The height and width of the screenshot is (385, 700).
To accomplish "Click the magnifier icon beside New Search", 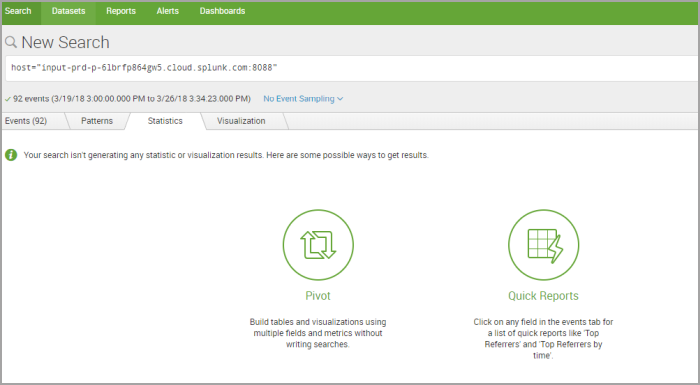I will coord(11,42).
